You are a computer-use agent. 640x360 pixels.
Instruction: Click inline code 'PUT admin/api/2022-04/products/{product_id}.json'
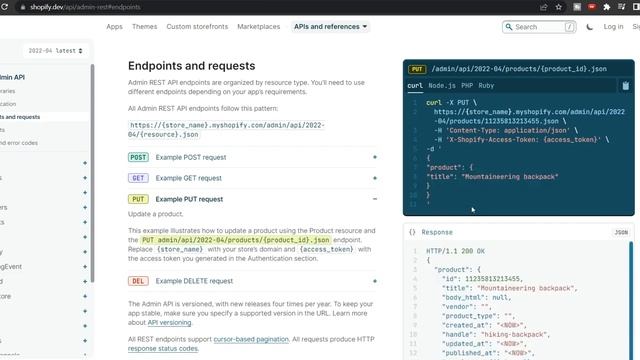236,240
